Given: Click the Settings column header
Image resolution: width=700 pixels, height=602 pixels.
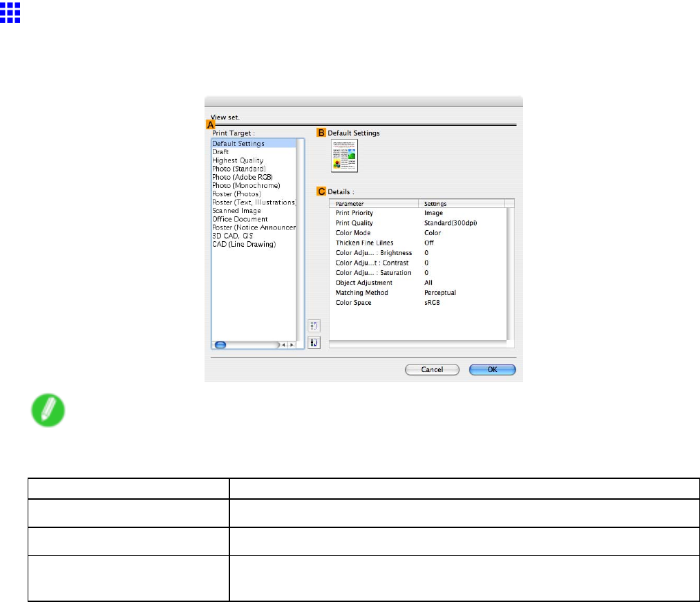Looking at the screenshot, I should click(x=462, y=204).
